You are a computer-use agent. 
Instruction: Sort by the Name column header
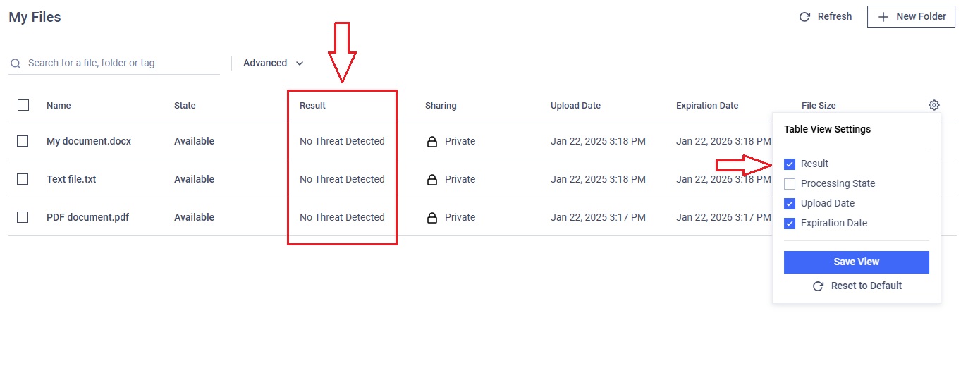click(59, 106)
